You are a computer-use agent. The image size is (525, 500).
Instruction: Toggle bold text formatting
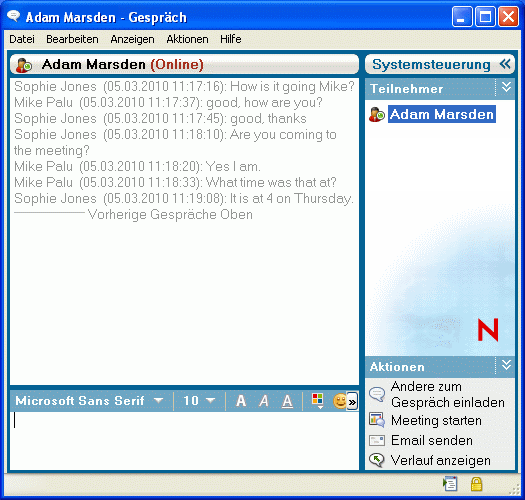pos(241,401)
